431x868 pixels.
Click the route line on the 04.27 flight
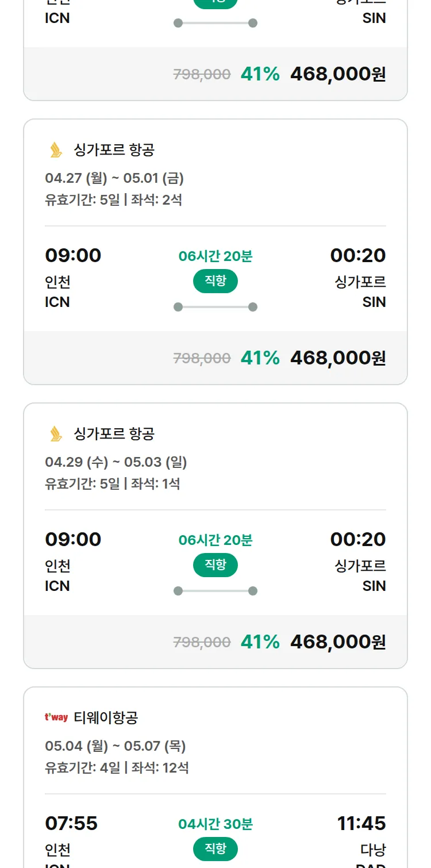(215, 307)
